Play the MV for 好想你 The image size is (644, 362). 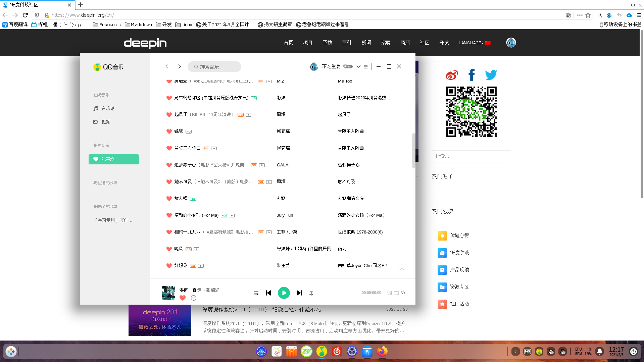click(x=201, y=266)
